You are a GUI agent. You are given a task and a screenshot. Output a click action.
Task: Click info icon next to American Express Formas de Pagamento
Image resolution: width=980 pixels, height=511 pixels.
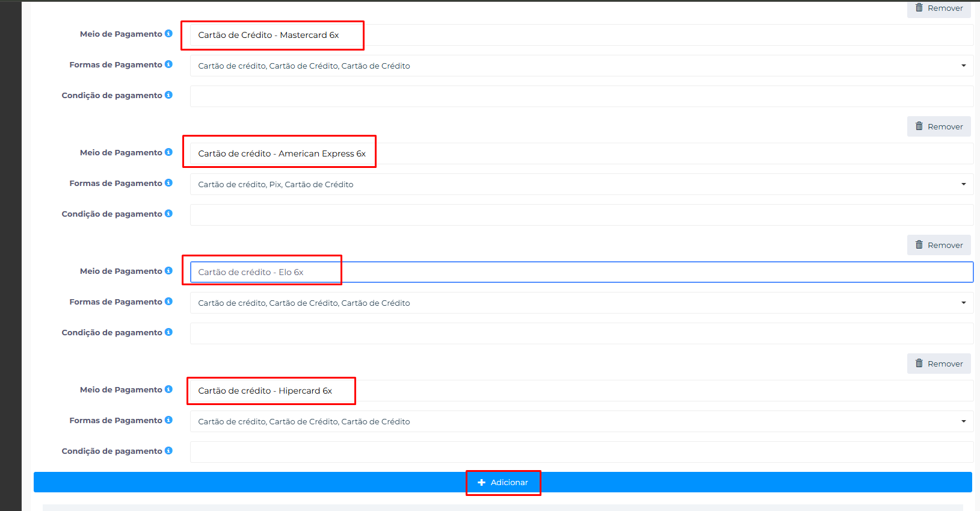168,183
